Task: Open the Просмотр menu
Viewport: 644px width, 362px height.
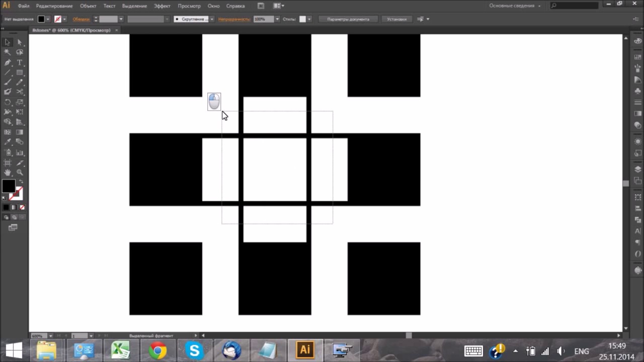Action: pos(189,6)
